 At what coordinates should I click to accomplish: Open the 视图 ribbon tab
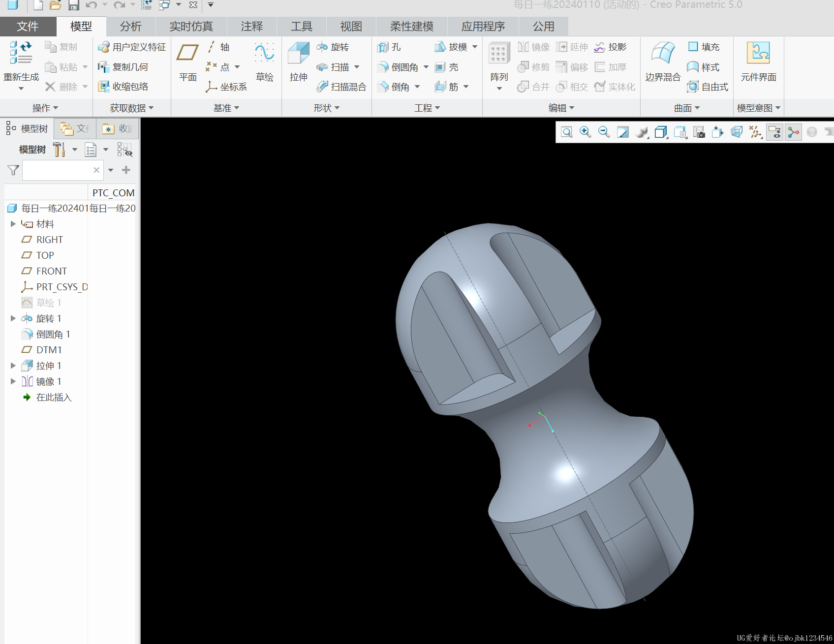(351, 27)
